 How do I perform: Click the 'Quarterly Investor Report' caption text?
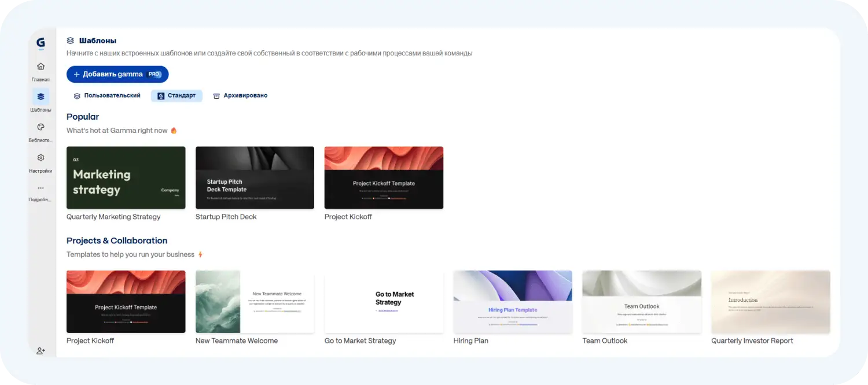pos(752,341)
